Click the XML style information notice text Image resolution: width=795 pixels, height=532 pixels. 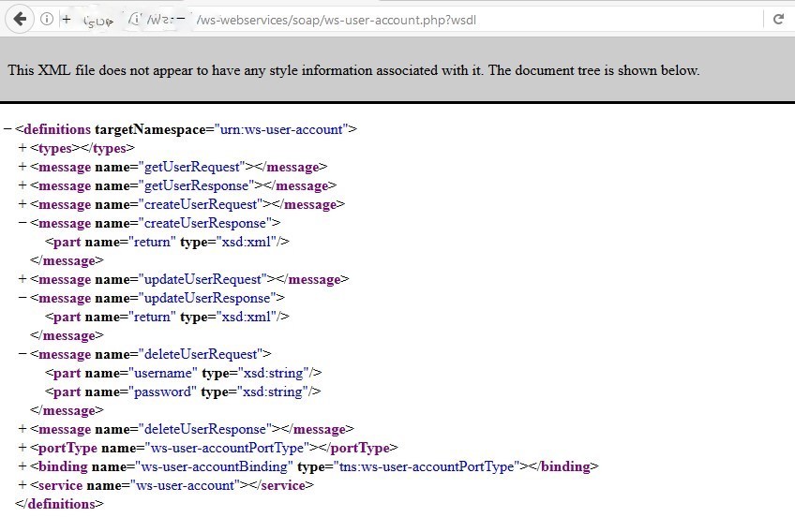point(353,70)
